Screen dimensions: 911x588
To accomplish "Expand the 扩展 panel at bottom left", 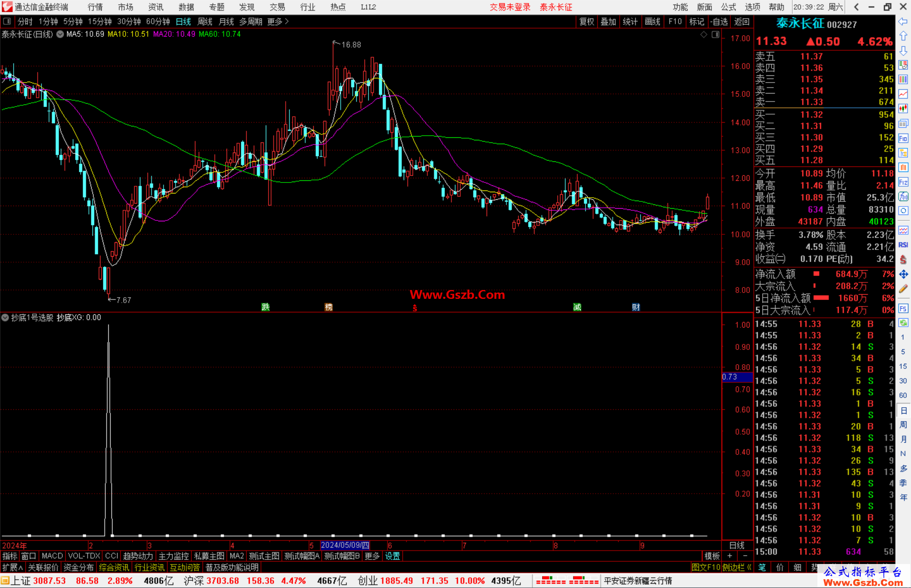I will 13,567.
